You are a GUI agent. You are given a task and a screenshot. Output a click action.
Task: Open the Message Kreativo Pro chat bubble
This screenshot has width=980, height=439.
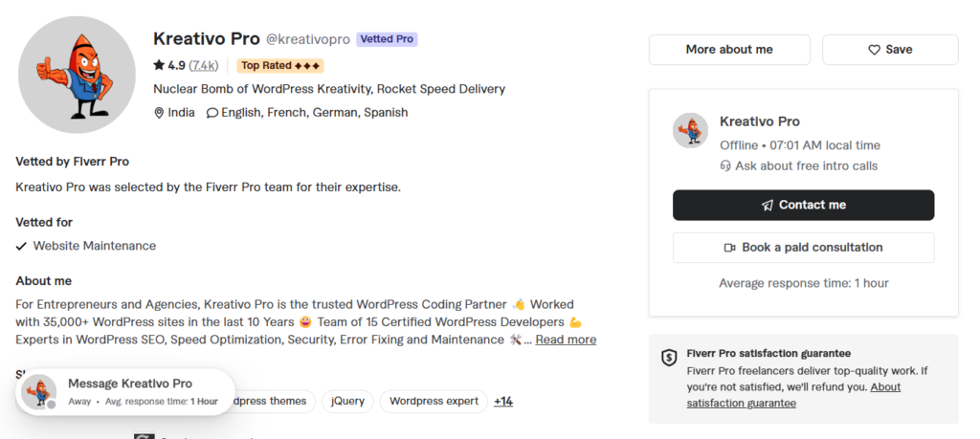coord(125,392)
